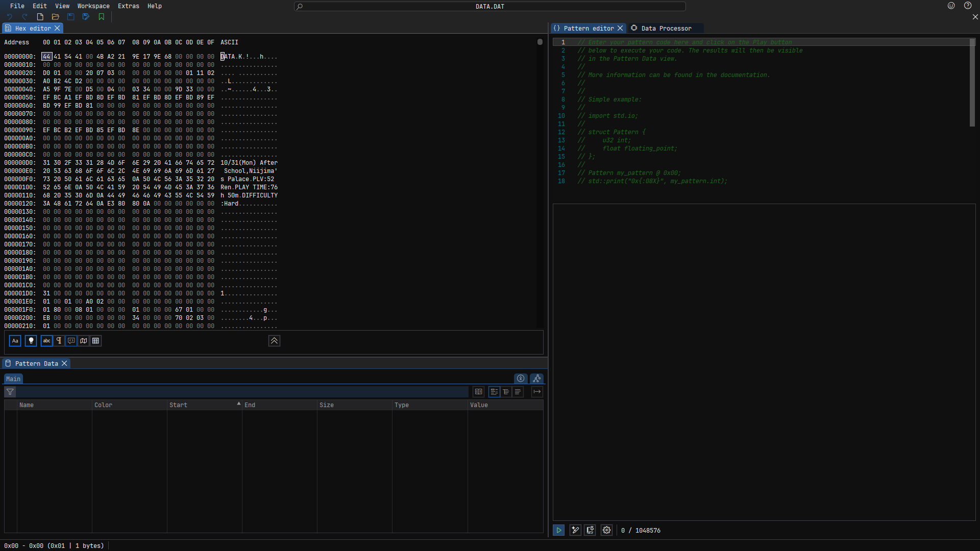Collapse the hex editor footer with double chevron
This screenshot has width=980, height=551.
274,341
